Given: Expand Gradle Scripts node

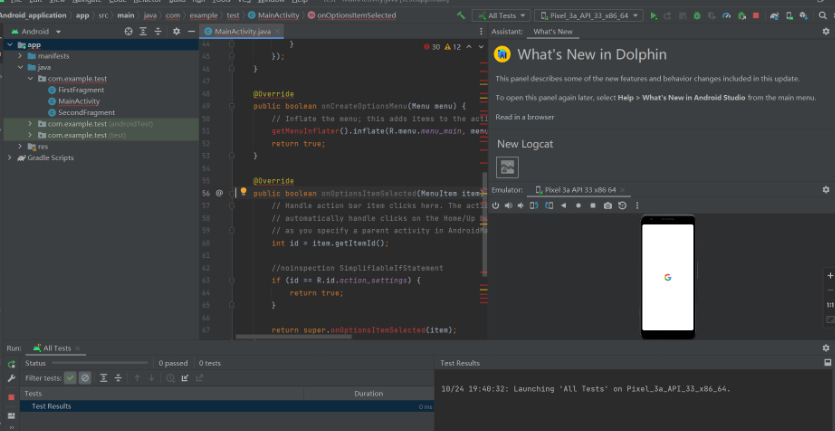Looking at the screenshot, I should pos(10,158).
